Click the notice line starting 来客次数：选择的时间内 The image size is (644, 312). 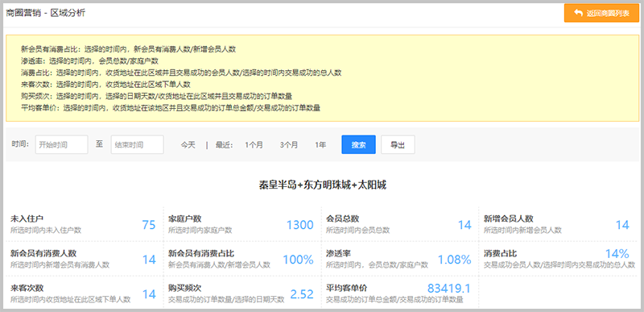(105, 85)
